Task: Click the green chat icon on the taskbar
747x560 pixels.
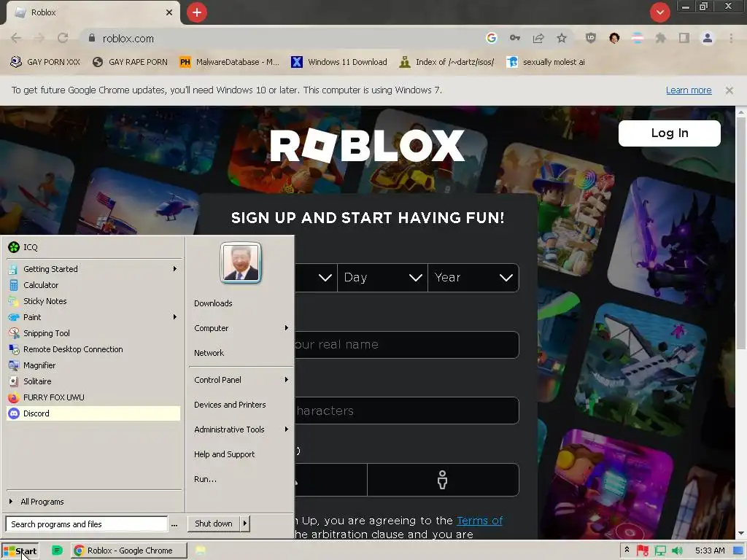Action: click(x=57, y=551)
